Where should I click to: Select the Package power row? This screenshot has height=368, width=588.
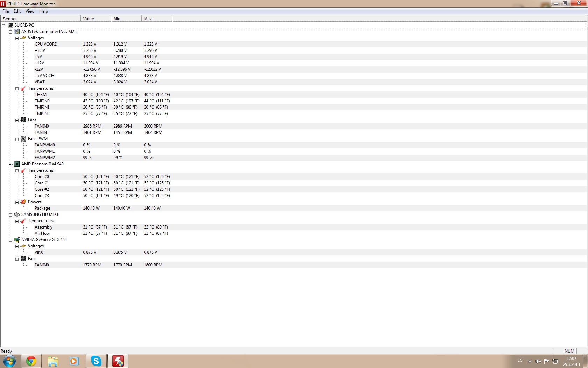[x=293, y=208]
